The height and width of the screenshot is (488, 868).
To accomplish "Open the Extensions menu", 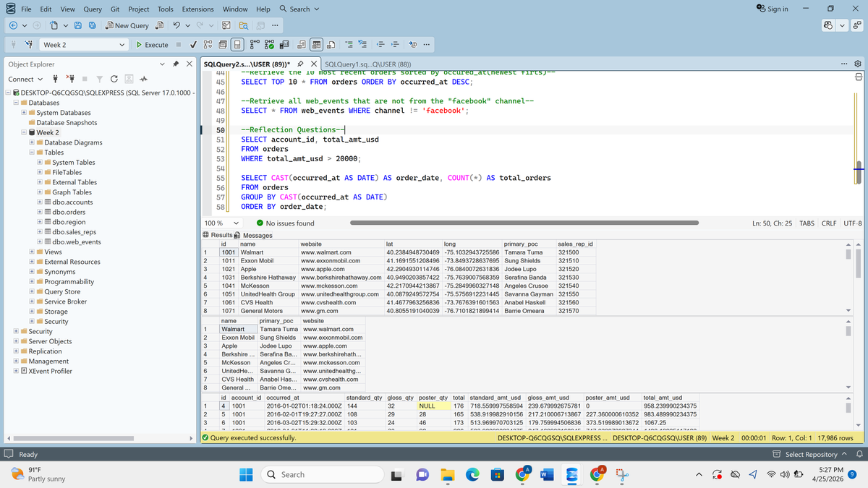I will [197, 9].
